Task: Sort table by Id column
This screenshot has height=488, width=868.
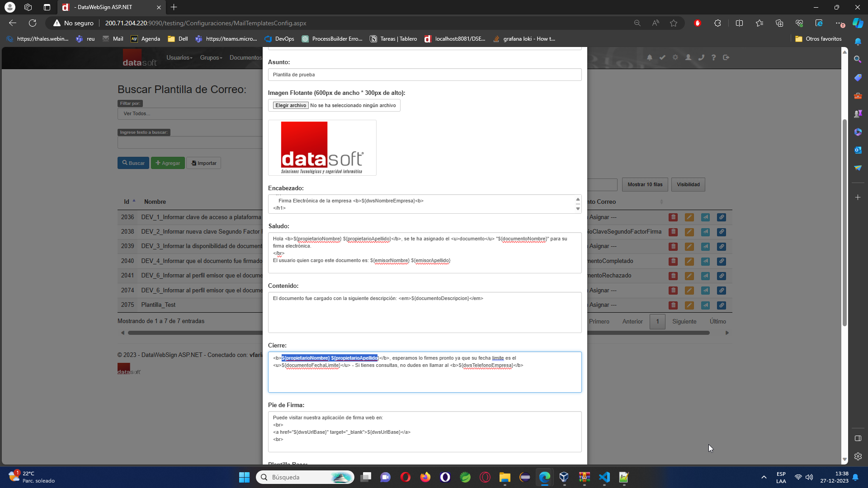Action: click(x=130, y=202)
